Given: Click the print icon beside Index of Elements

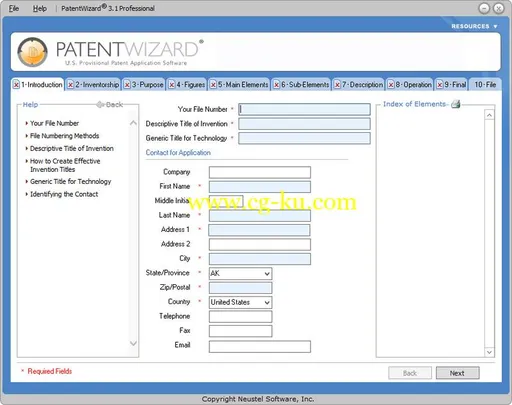Looking at the screenshot, I should pos(456,104).
